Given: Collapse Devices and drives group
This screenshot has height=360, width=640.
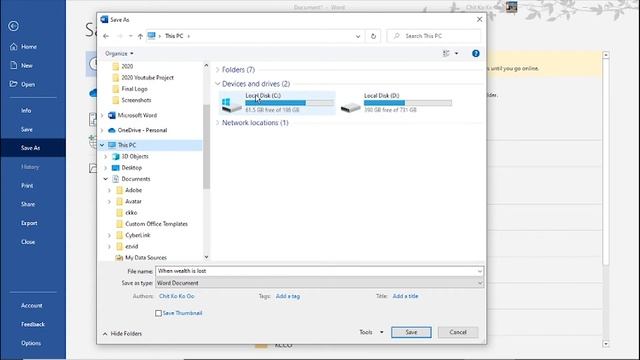Looking at the screenshot, I should 218,84.
